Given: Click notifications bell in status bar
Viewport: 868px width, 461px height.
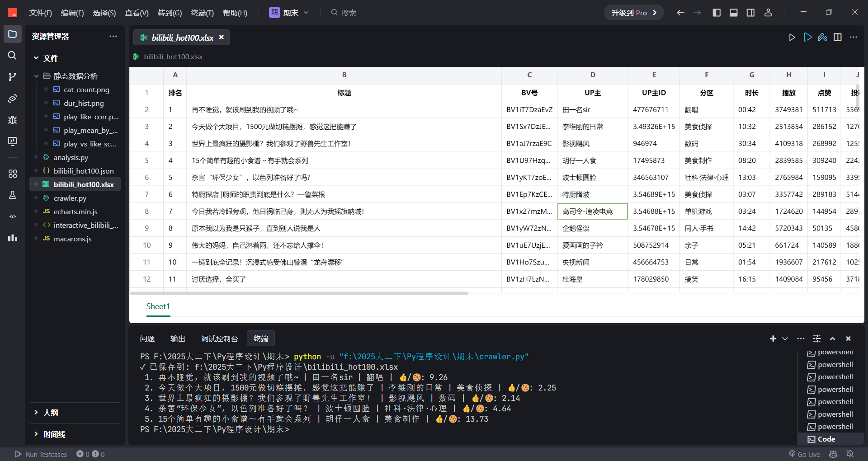Looking at the screenshot, I should tap(850, 454).
